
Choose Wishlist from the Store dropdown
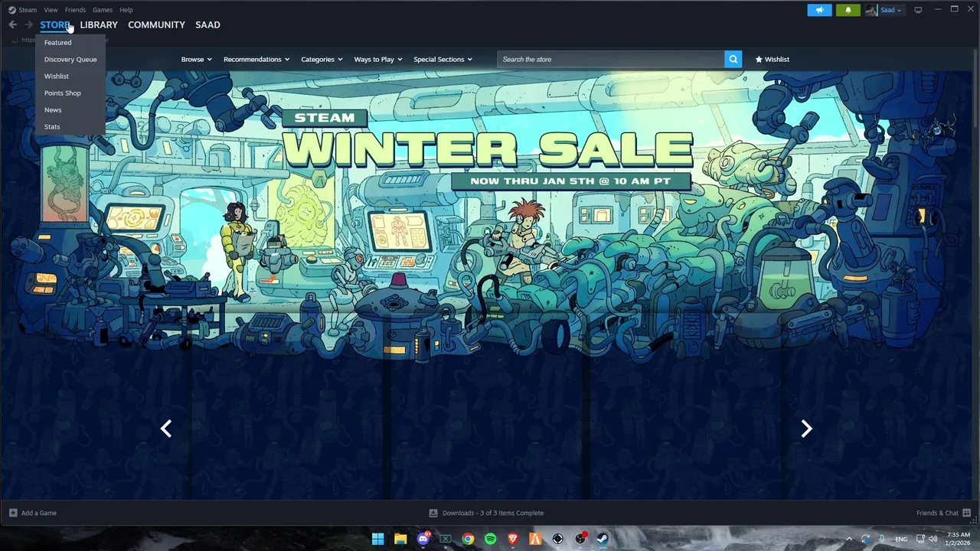pyautogui.click(x=70, y=76)
